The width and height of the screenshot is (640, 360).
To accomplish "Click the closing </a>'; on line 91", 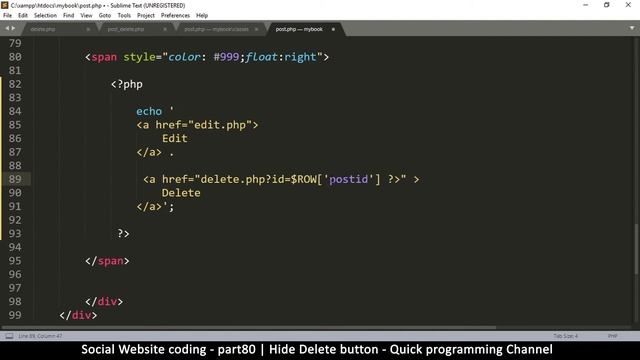I will (156, 207).
